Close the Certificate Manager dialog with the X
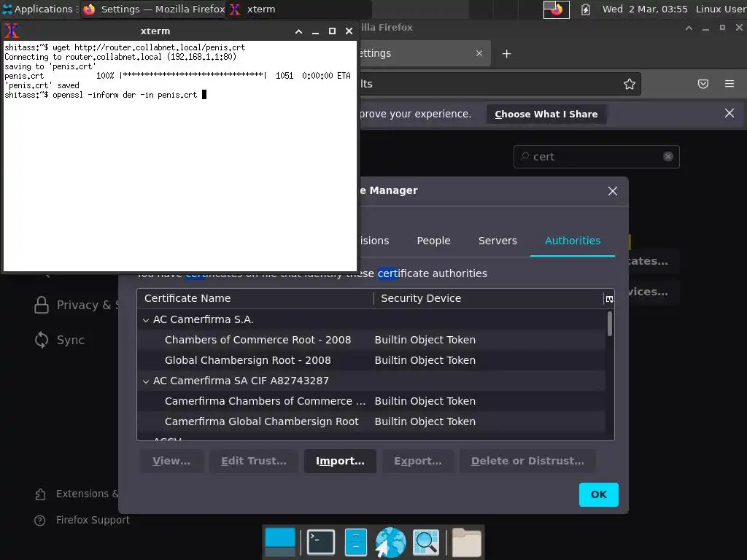This screenshot has width=747, height=560. [613, 192]
